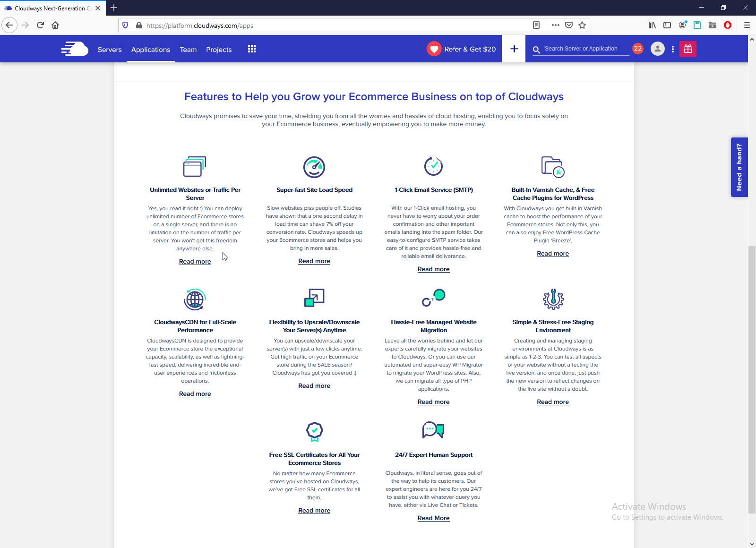Read more about 1-Click Email Service

[434, 269]
